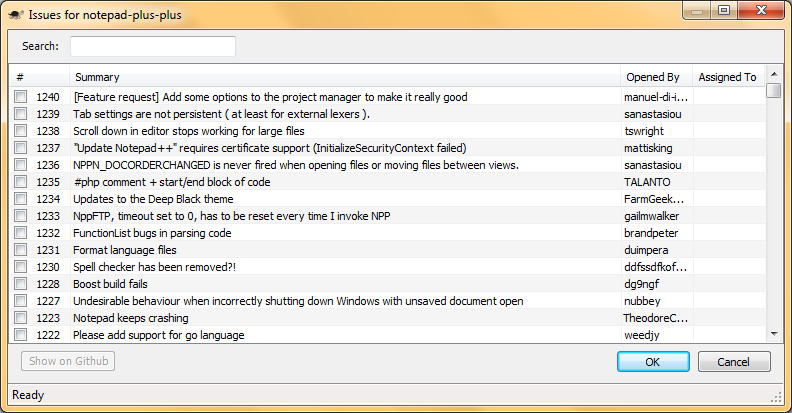Click the scrollbar up arrow
Image resolution: width=792 pixels, height=413 pixels.
774,74
